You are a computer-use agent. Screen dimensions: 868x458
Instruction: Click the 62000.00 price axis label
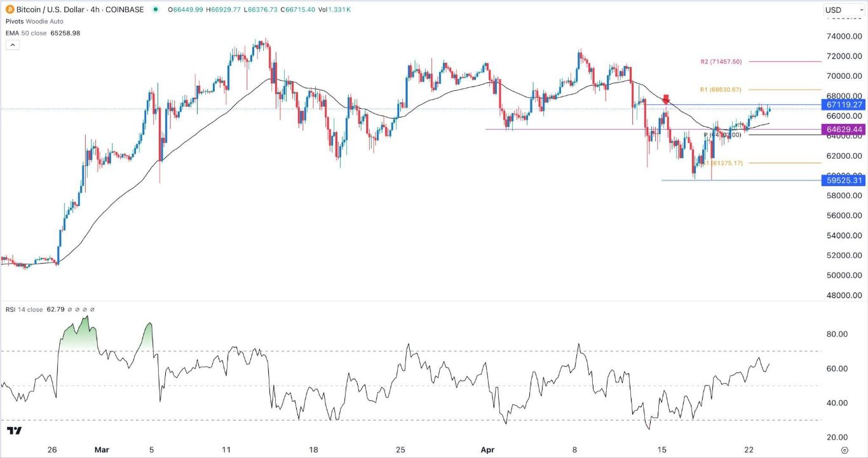pos(844,156)
